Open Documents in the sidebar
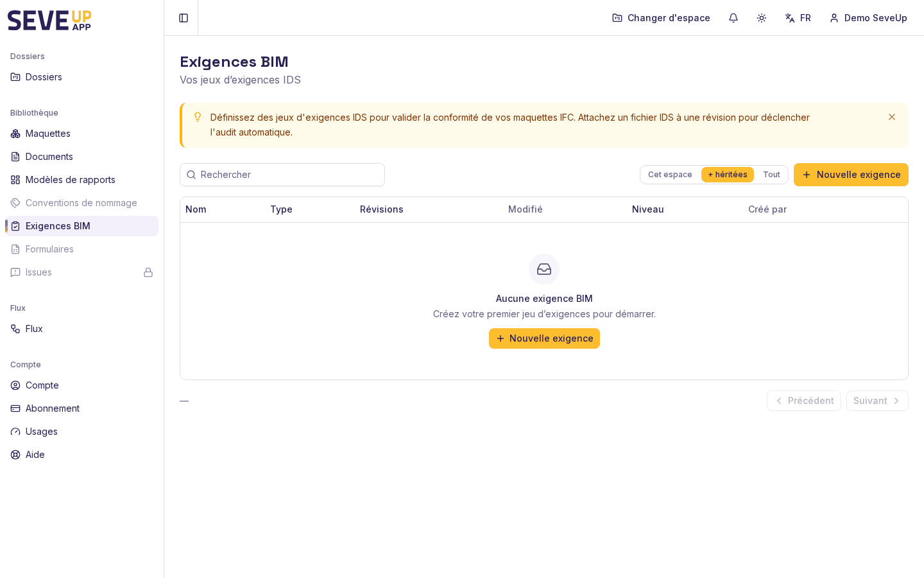Screen dimensions: 924x578 click(82, 157)
